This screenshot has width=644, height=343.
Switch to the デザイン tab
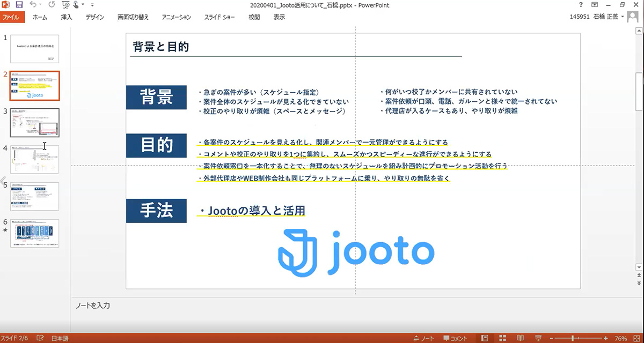click(x=95, y=17)
